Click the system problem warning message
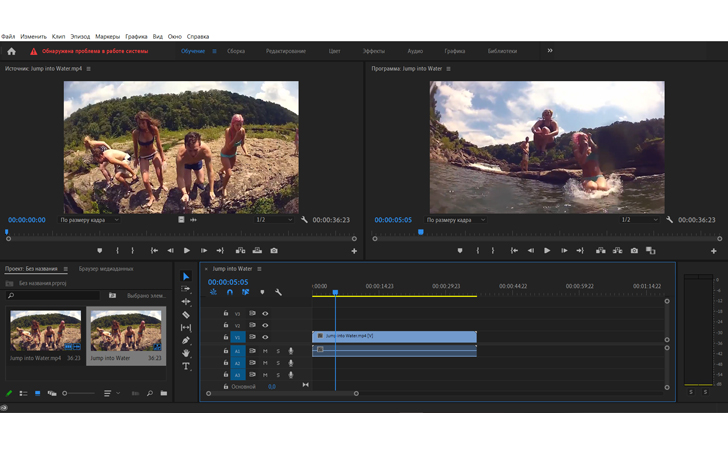Viewport: 728px width, 450px height. [94, 51]
